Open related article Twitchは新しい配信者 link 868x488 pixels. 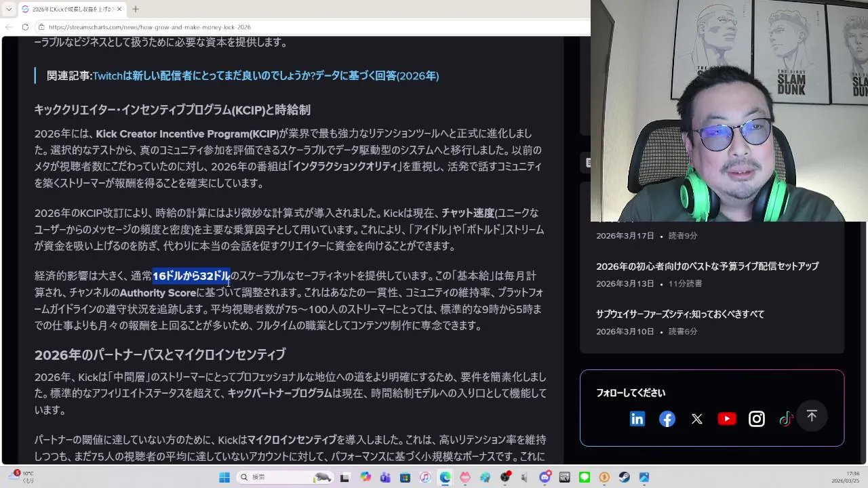(x=266, y=76)
